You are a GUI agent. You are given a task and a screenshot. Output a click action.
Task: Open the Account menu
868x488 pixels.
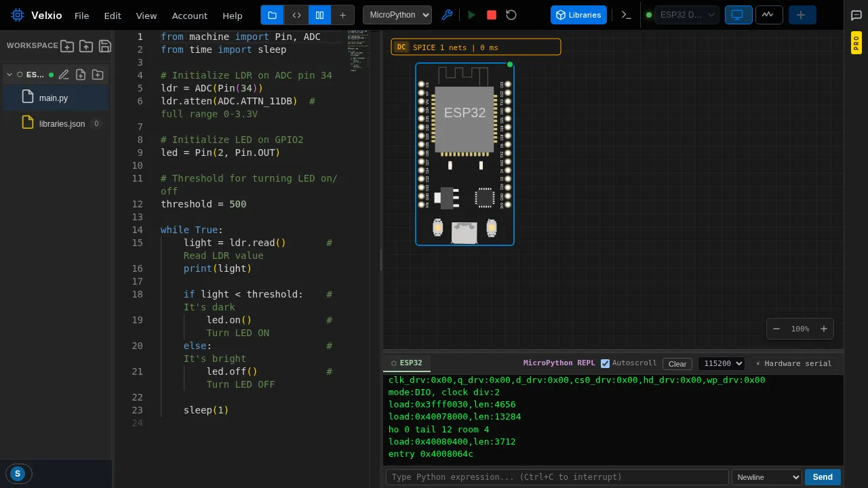(190, 16)
